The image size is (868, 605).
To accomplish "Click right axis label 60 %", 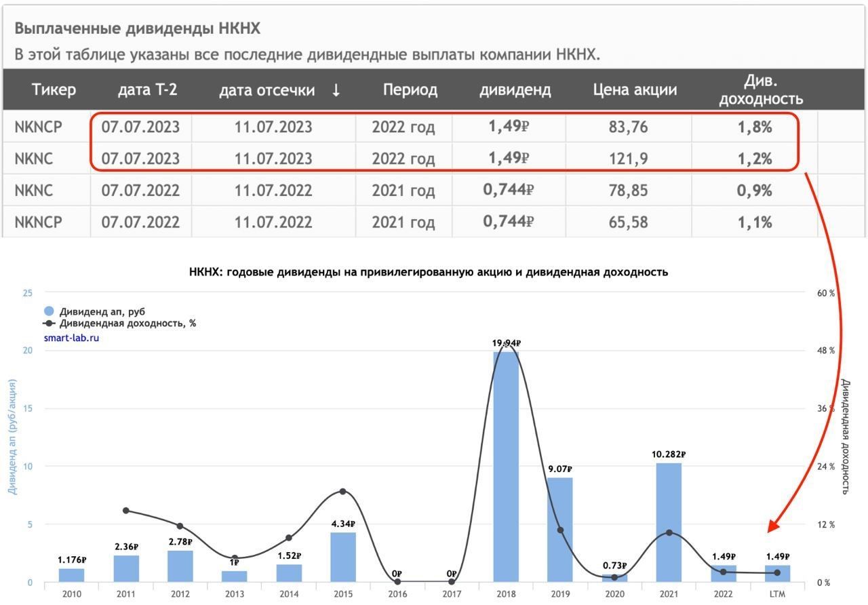I will (826, 293).
